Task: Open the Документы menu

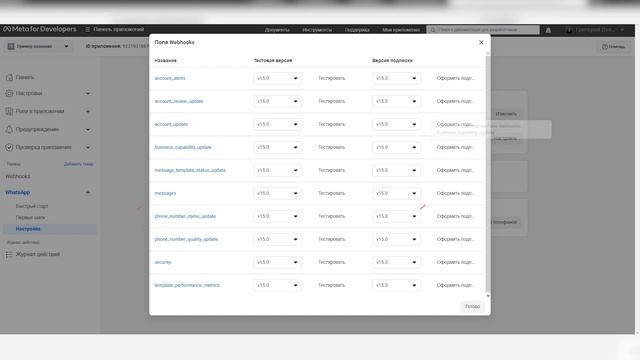Action: pos(277,30)
